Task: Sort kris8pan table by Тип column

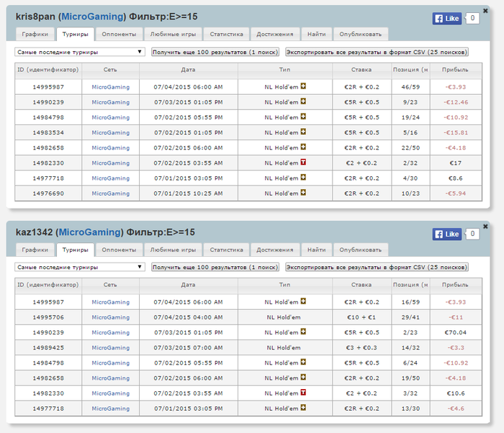Action: 285,70
